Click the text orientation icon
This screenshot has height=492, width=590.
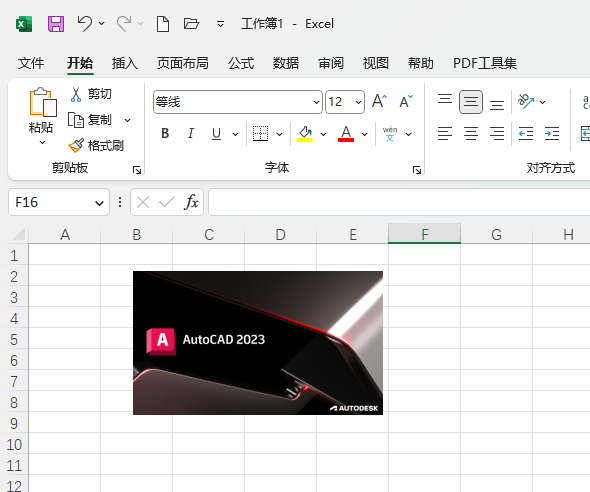pos(526,102)
